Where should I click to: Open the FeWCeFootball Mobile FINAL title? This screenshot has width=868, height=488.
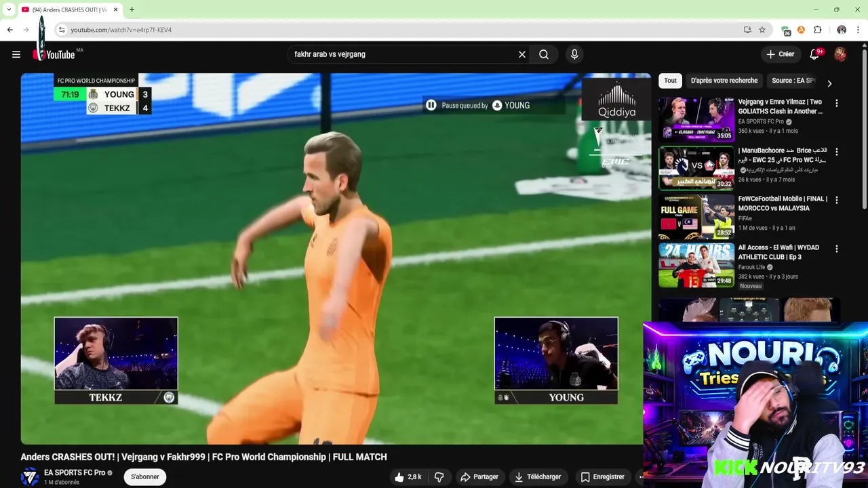point(783,203)
